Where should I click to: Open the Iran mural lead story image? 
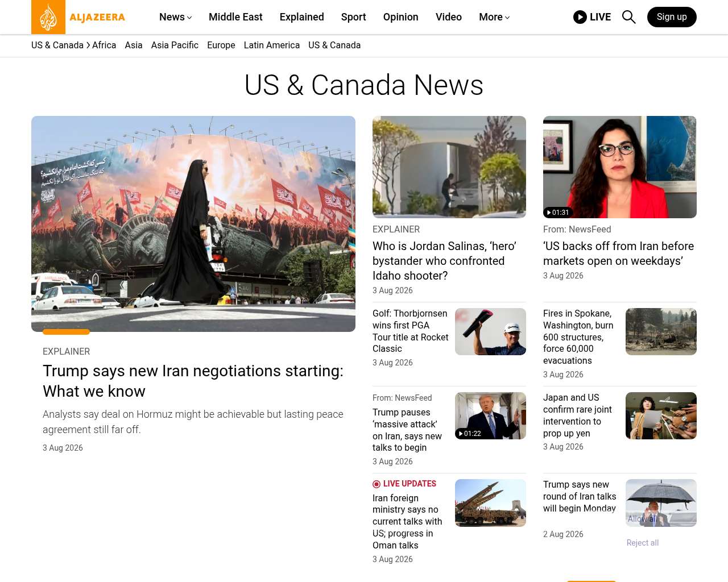[193, 224]
